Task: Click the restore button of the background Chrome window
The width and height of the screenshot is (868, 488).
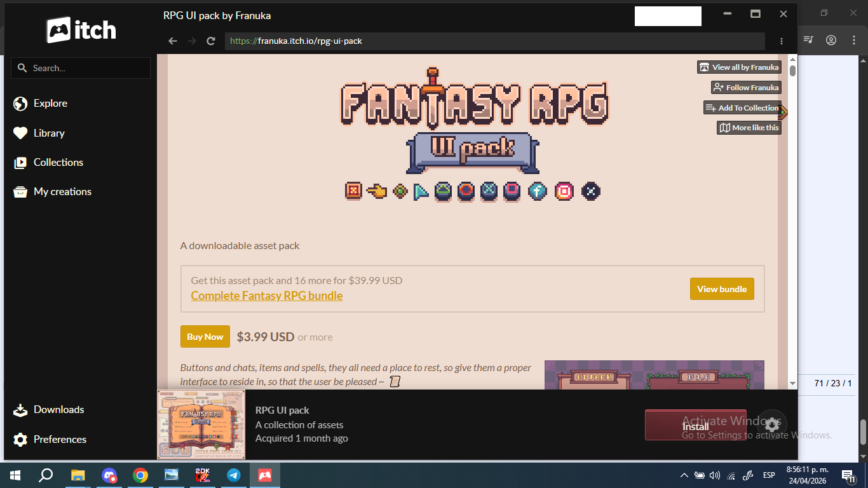Action: tap(824, 13)
